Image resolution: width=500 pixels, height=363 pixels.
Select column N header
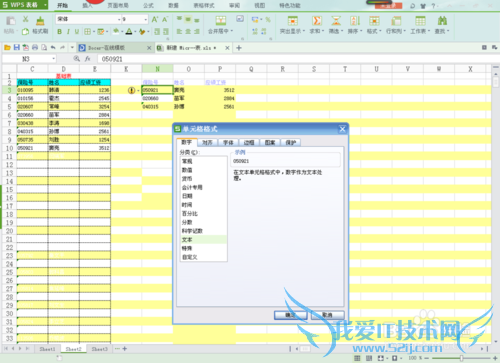157,69
